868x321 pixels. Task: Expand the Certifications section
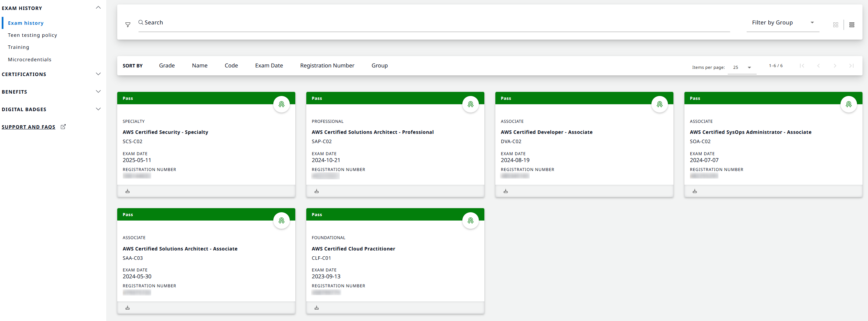98,74
